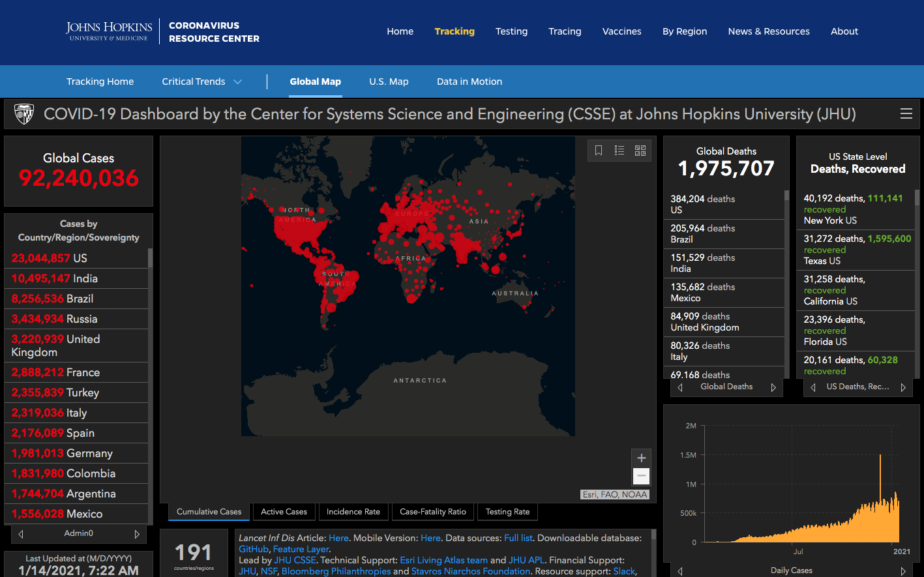Open the basemap gallery grid icon
Viewport: 924px width, 577px height.
[x=640, y=151]
